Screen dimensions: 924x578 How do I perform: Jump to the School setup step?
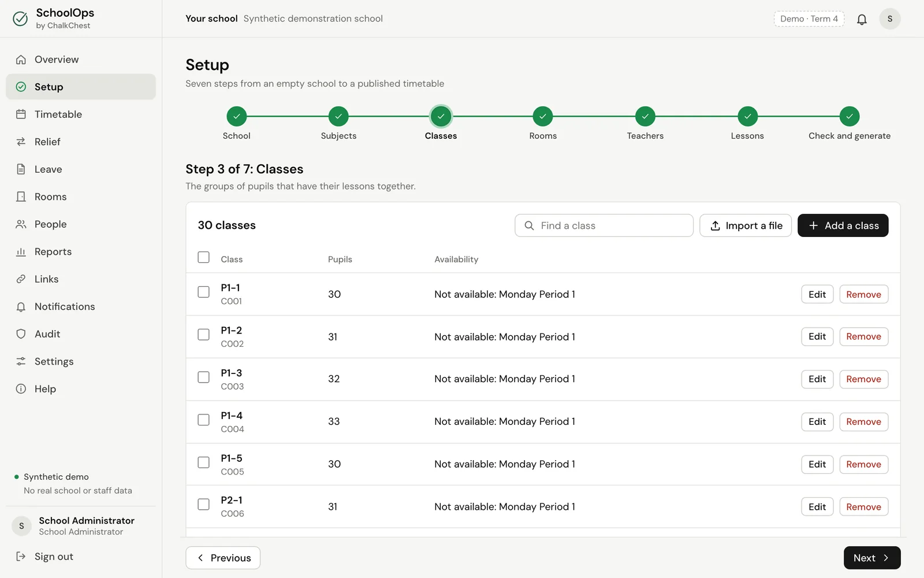[x=237, y=124]
